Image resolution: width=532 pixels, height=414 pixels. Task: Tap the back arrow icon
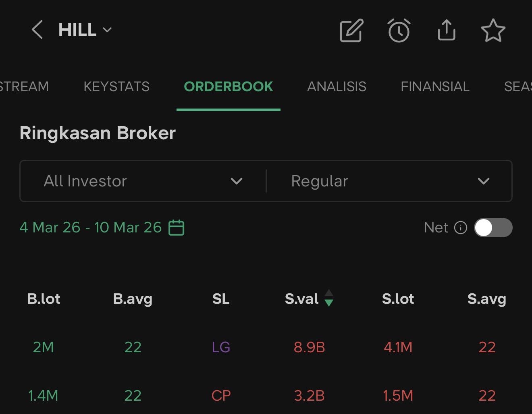37,30
